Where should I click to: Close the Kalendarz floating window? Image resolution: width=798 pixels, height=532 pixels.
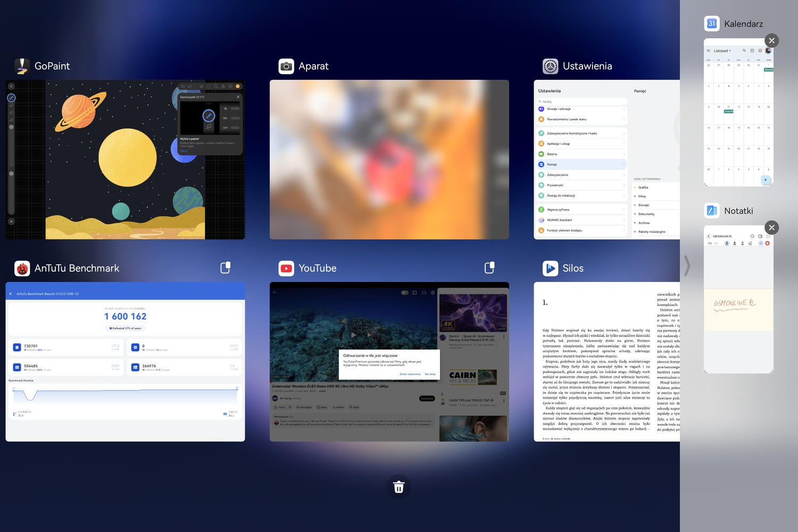pos(771,40)
